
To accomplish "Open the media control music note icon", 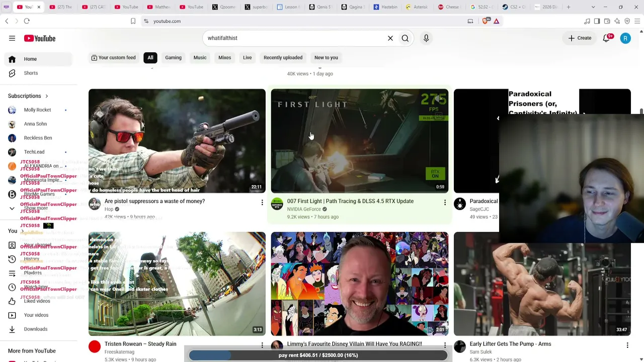I will pyautogui.click(x=587, y=21).
